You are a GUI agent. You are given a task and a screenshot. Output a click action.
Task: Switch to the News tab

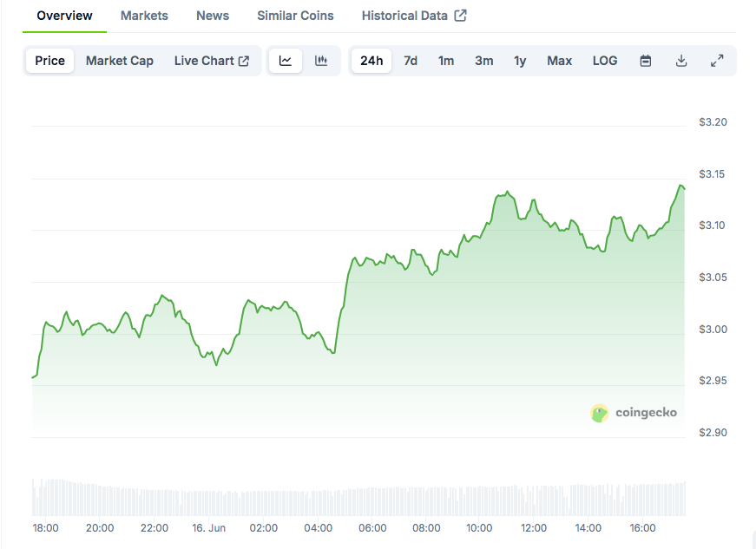point(213,16)
